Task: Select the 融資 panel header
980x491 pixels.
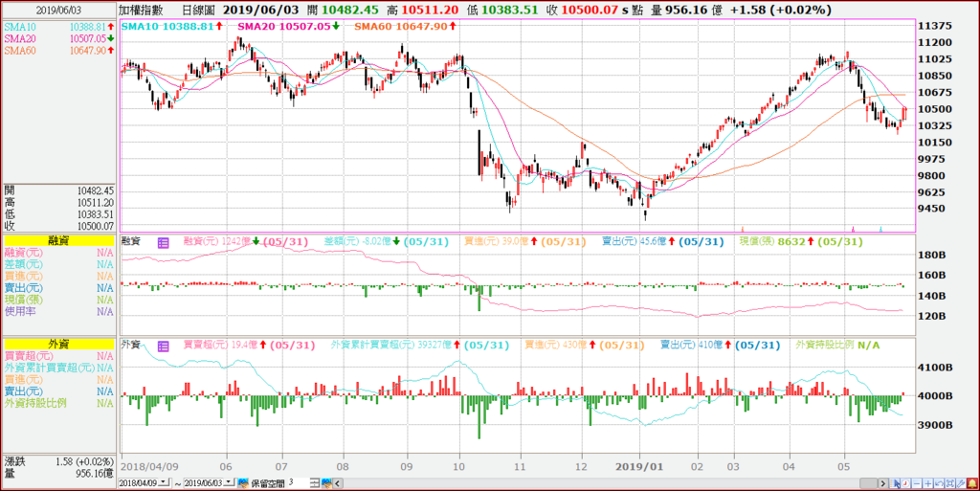Action: [58, 240]
